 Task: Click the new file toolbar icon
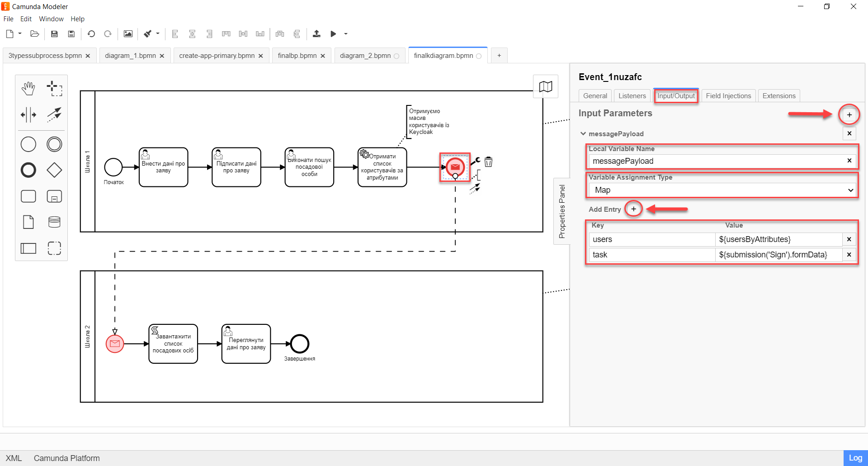coord(9,34)
